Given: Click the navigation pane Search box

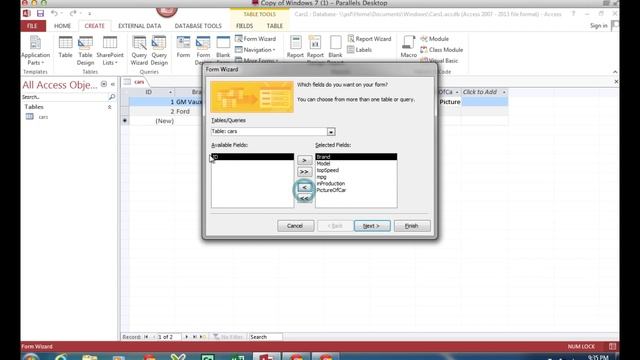Looking at the screenshot, I should (x=65, y=97).
